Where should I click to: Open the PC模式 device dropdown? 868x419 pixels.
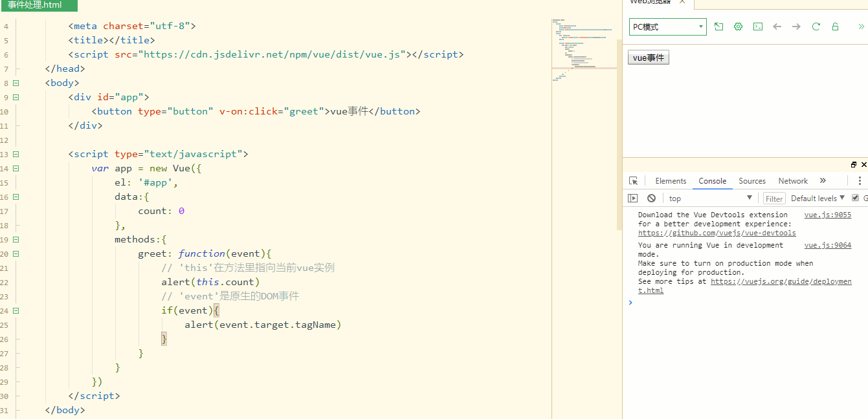pos(667,27)
